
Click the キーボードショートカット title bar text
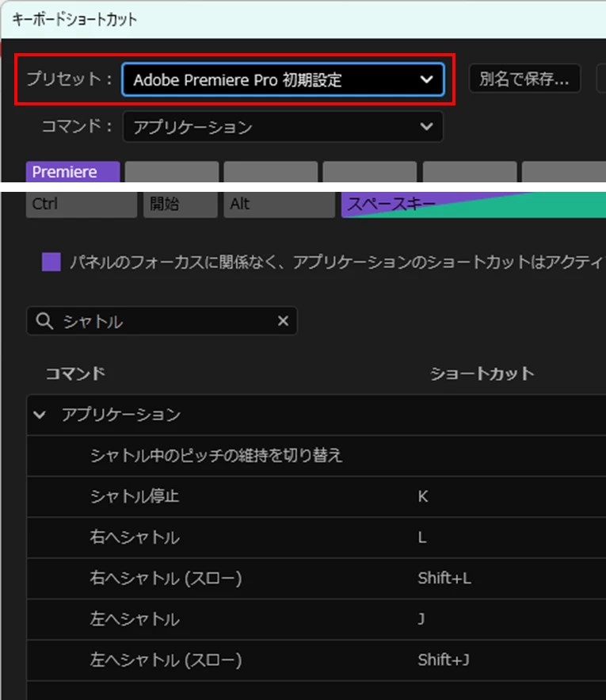(x=74, y=19)
